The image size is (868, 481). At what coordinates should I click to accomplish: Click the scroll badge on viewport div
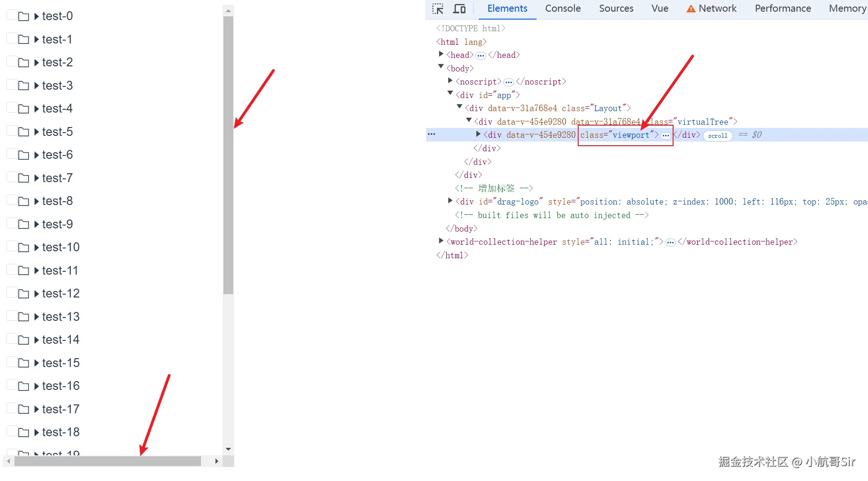(717, 136)
